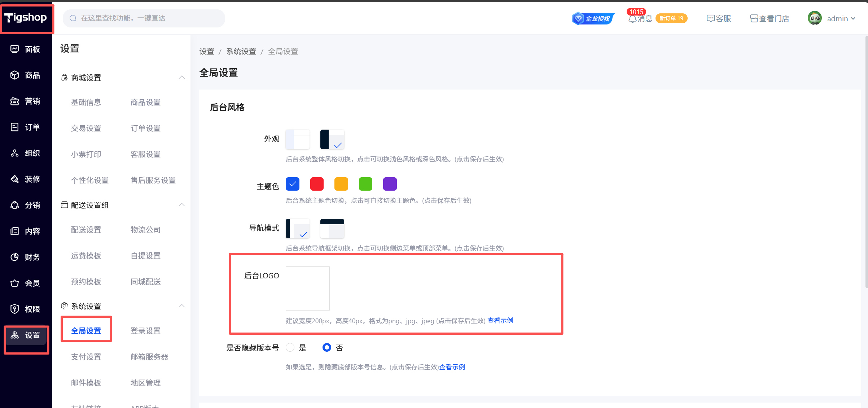Click the 财务 finance sidebar icon
Image resolution: width=868 pixels, height=408 pixels.
[x=14, y=257]
